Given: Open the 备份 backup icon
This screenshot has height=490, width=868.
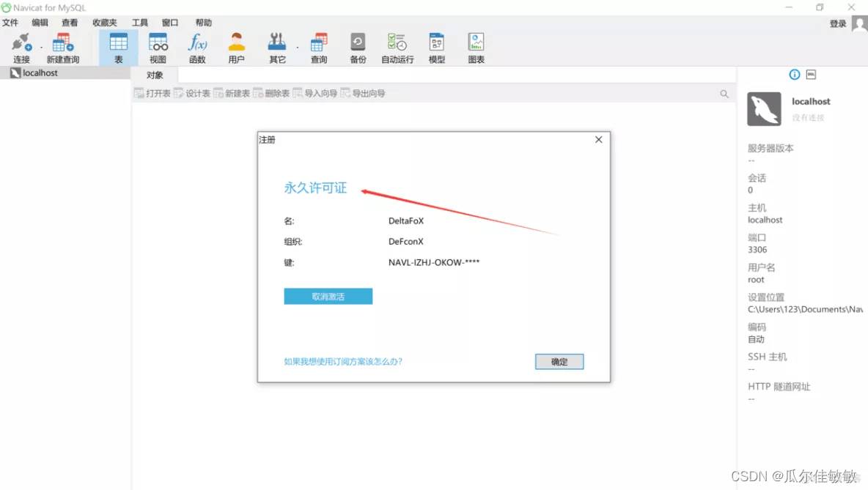Looking at the screenshot, I should click(358, 48).
